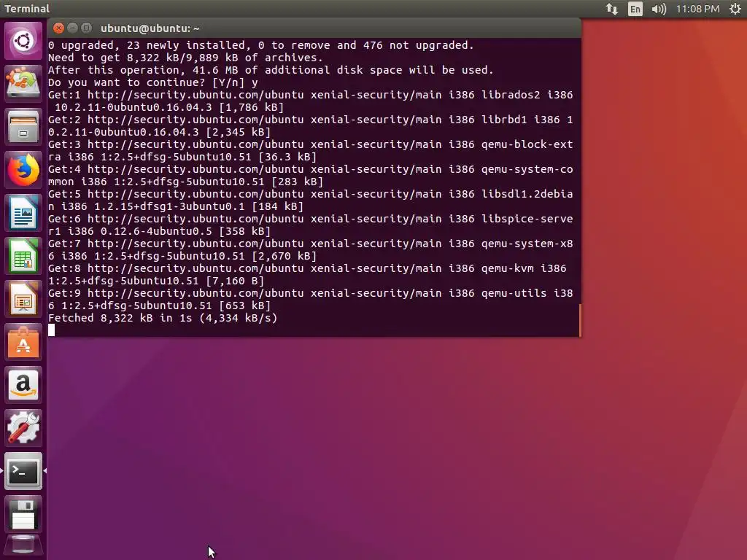747x560 pixels.
Task: Click the 'Get:4' qemu-system-common download line
Action: 310,175
